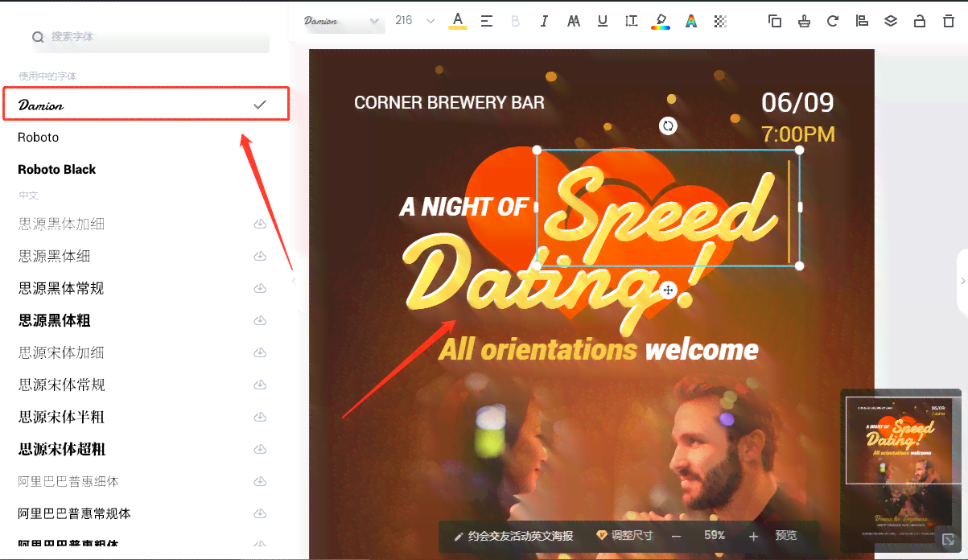
Task: Download cloud icon for 思源宋体超粗
Action: click(x=260, y=449)
